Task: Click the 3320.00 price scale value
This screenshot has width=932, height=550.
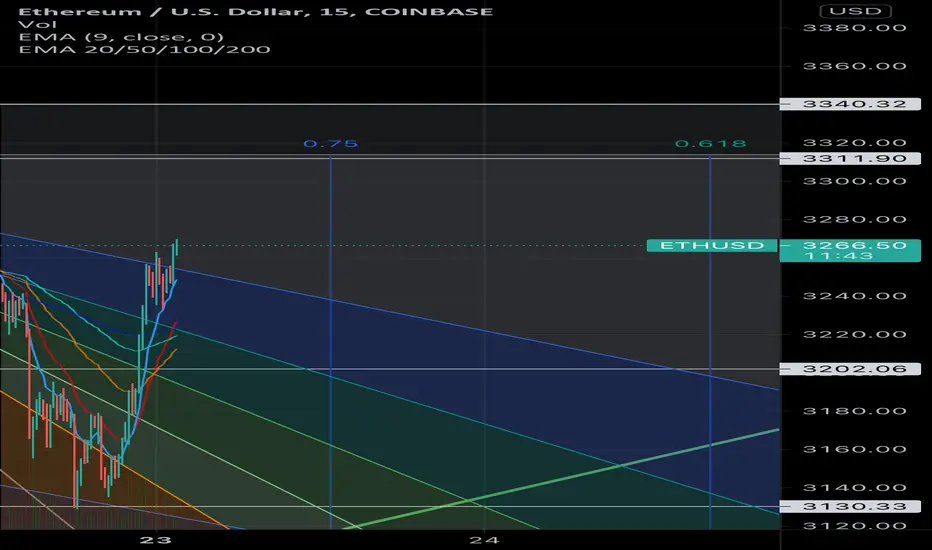Action: 854,142
